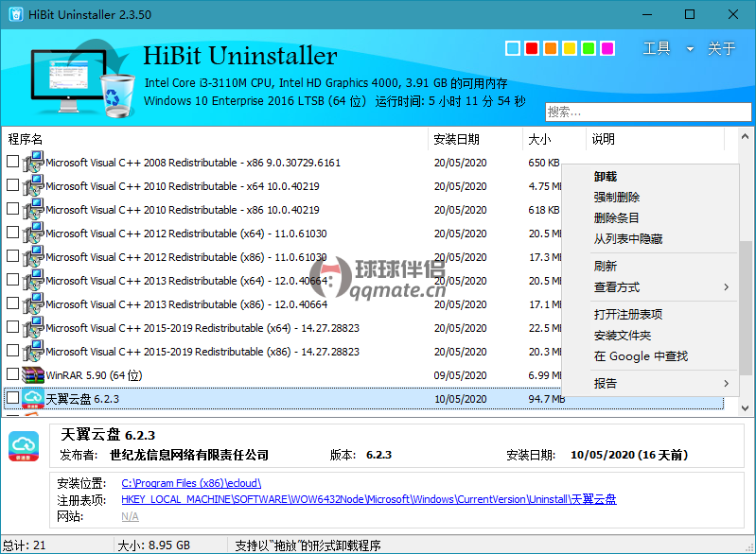Select checkbox for Visual C++ 2010 x64

point(12,185)
